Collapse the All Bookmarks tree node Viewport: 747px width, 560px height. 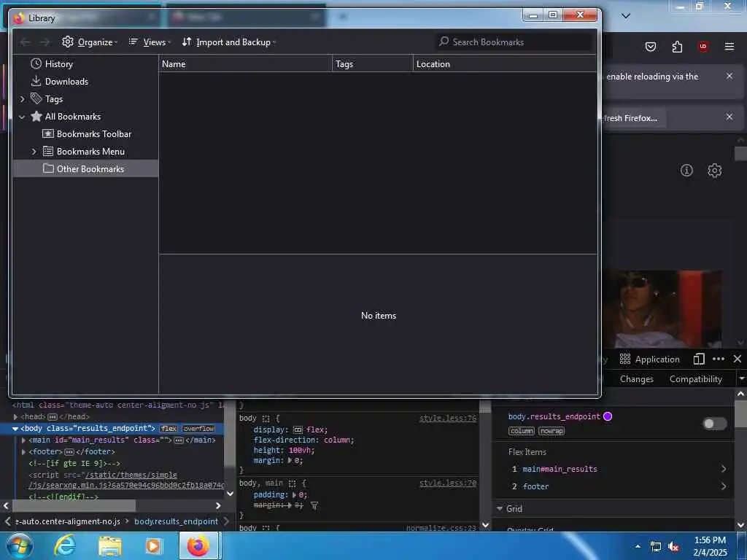(x=22, y=117)
